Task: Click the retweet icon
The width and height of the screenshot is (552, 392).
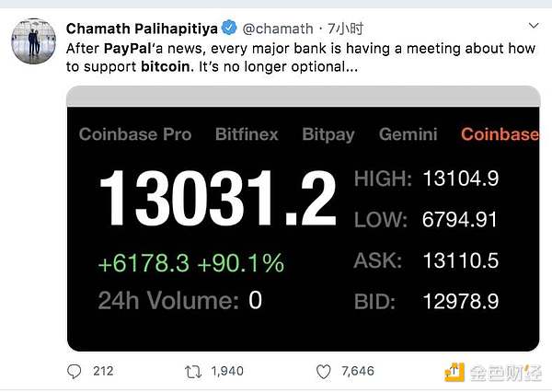Action: click(x=194, y=371)
